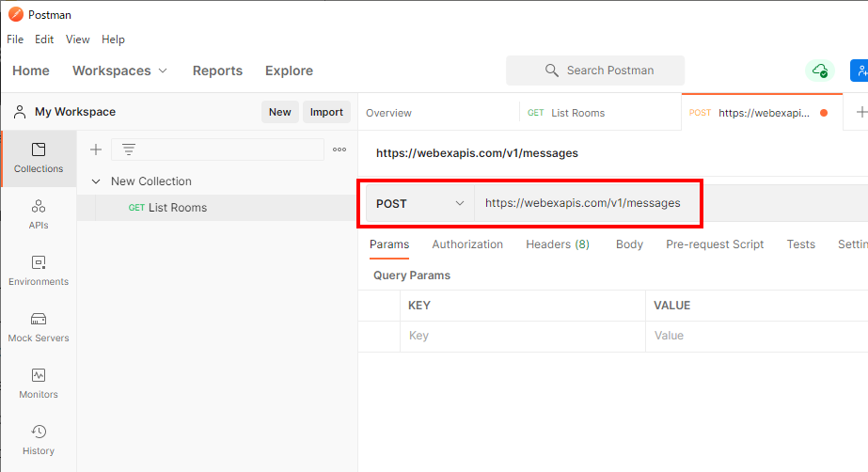Click the filter icon in collections search
The width and height of the screenshot is (868, 472).
[x=129, y=149]
